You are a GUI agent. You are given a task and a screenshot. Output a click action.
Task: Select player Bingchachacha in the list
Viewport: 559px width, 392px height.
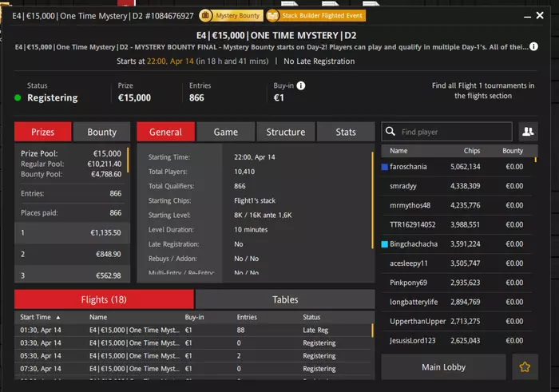pyautogui.click(x=457, y=244)
